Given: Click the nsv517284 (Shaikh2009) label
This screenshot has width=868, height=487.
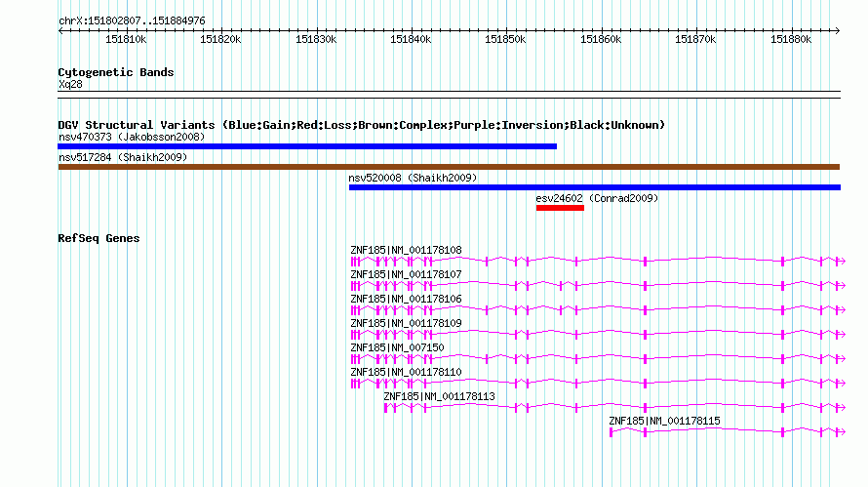Looking at the screenshot, I should 123,157.
